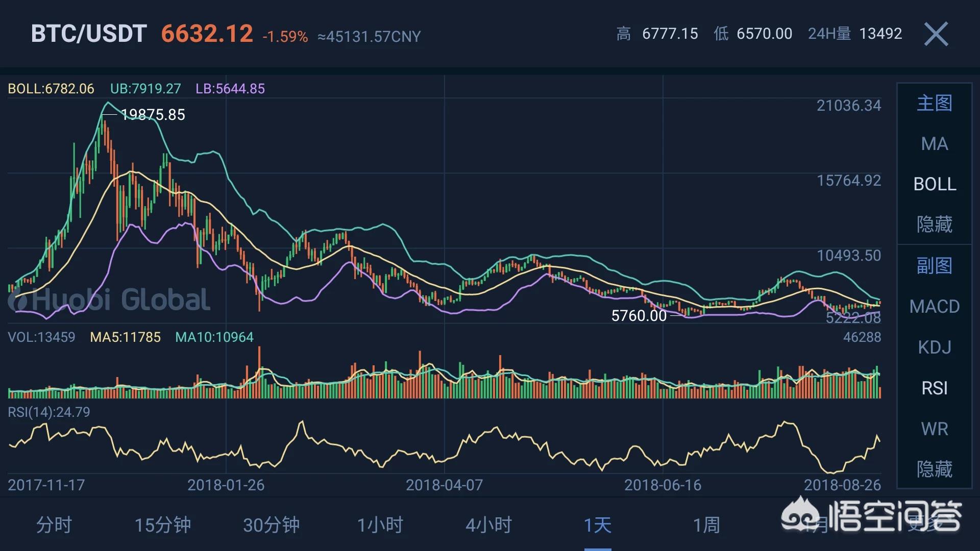Image resolution: width=980 pixels, height=551 pixels.
Task: Tap the 19875.85 peak price marker
Action: (153, 115)
